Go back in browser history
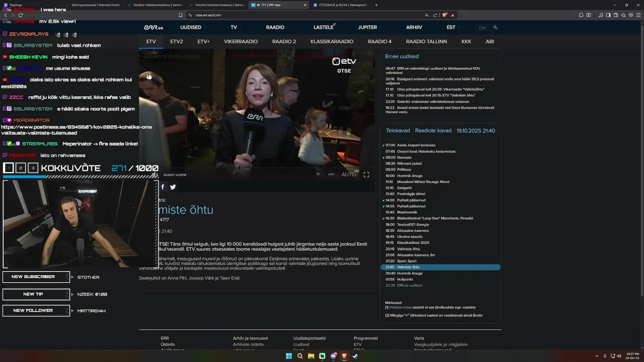This screenshot has width=644, height=362. pos(6,15)
